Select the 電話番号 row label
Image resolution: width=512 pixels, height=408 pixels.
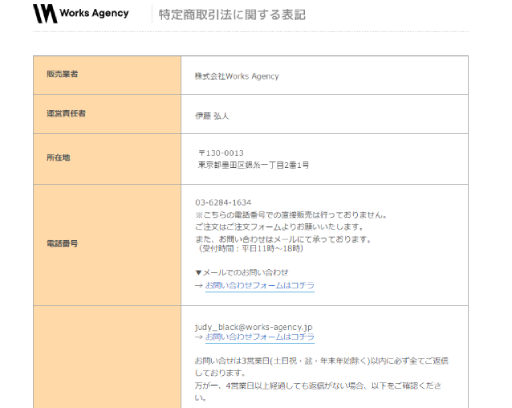62,244
